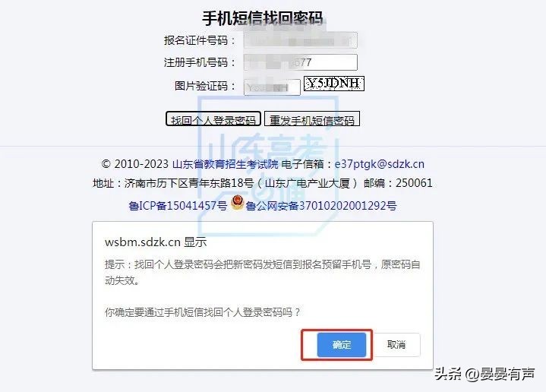The image size is (546, 392).
Task: Click the Y5JDNH captcha image to refresh
Action: click(333, 84)
